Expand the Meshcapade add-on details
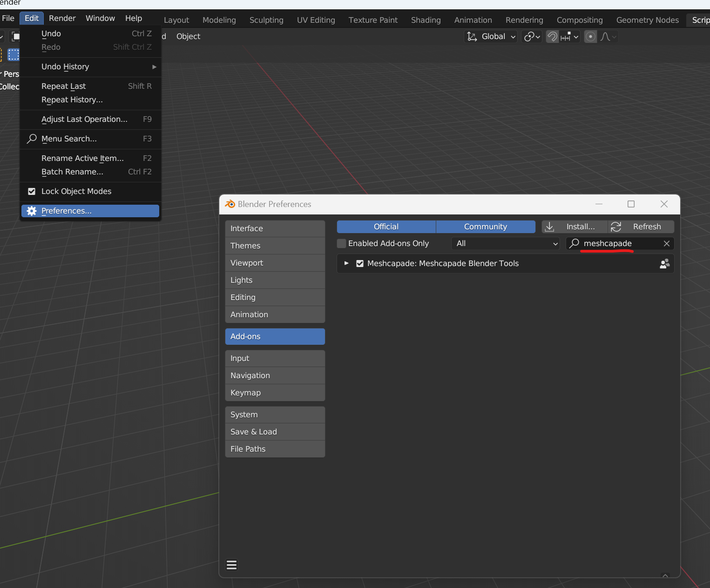 (346, 263)
